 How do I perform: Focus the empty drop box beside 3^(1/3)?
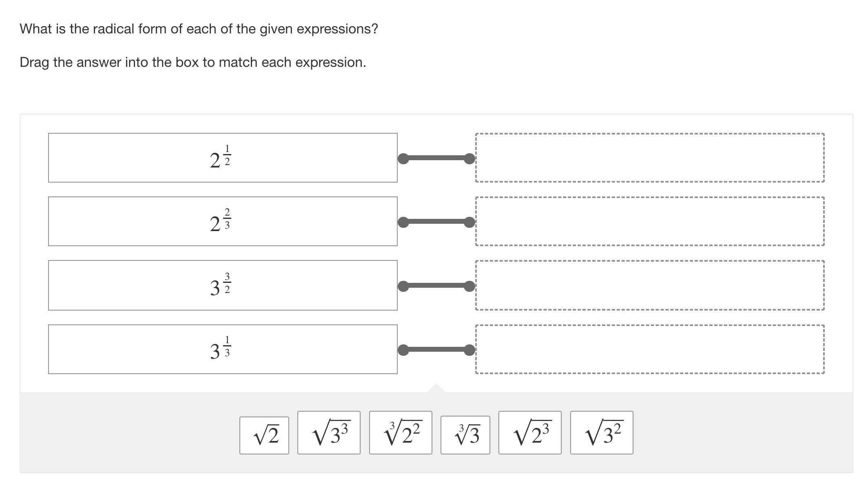point(649,349)
